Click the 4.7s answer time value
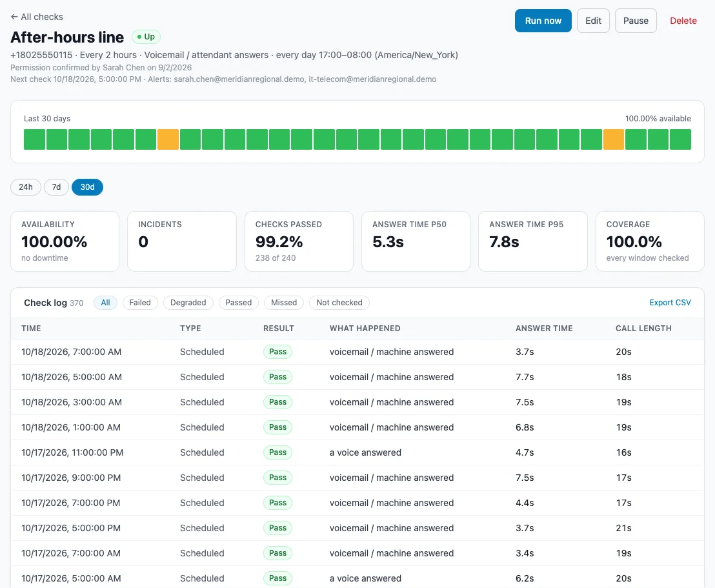The image size is (715, 588). point(525,452)
